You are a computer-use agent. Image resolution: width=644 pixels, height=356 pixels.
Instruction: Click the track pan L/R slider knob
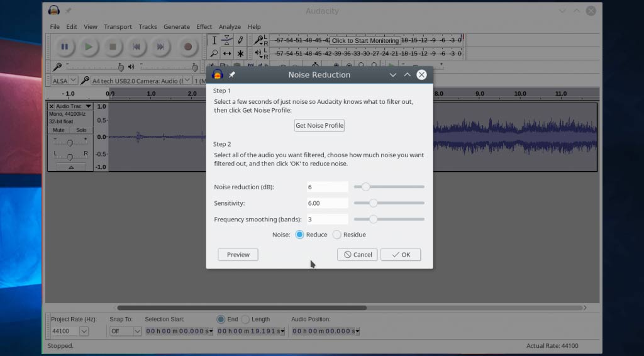pos(70,157)
